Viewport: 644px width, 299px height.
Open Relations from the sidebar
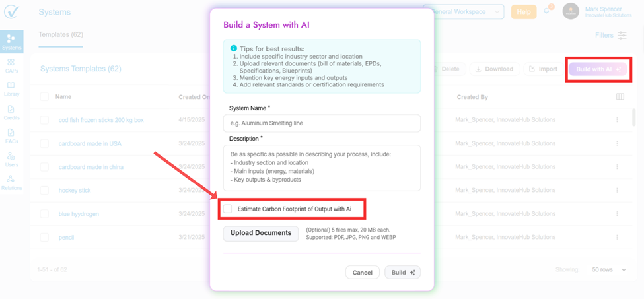11,182
